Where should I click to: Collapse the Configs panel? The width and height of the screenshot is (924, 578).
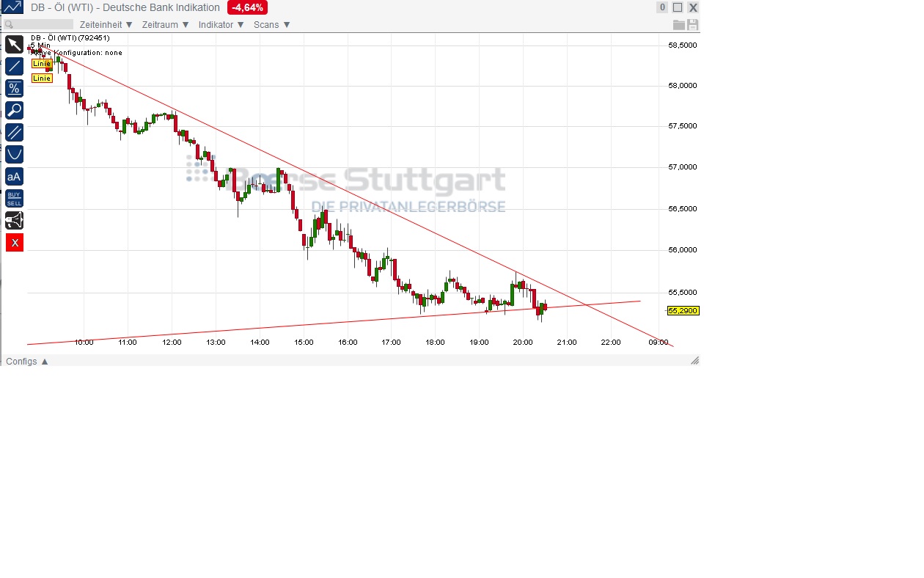click(26, 361)
